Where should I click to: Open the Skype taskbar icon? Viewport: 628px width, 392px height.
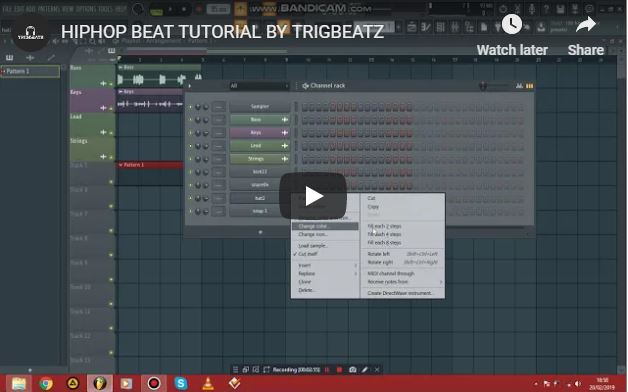pyautogui.click(x=181, y=383)
